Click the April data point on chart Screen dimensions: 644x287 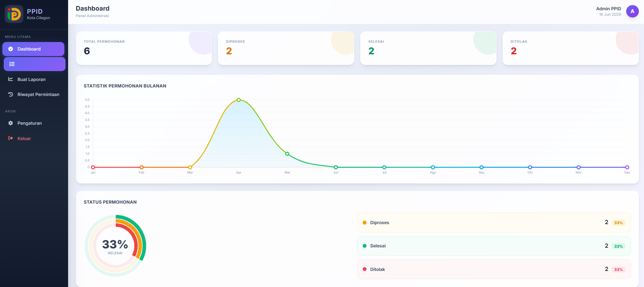pos(239,100)
